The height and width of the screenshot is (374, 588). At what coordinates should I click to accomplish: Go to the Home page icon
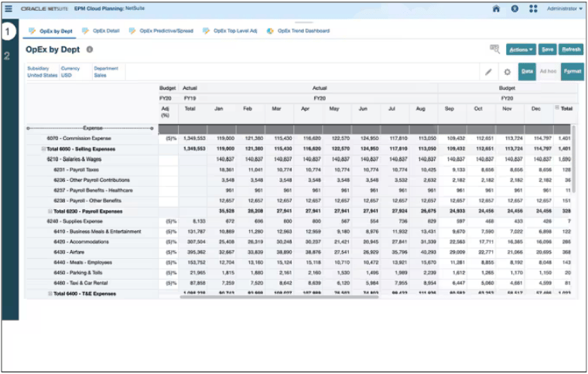496,8
